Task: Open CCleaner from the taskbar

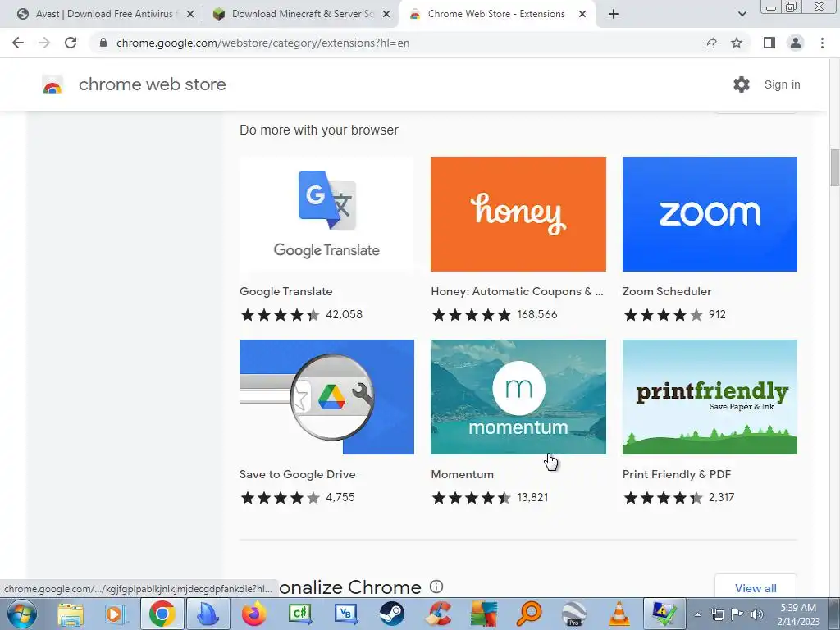Action: tap(438, 614)
